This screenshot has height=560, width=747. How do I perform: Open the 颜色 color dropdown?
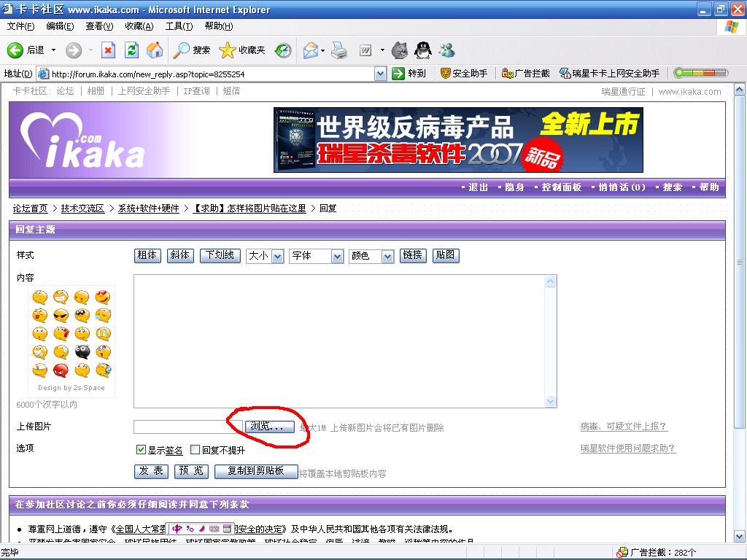[x=371, y=256]
